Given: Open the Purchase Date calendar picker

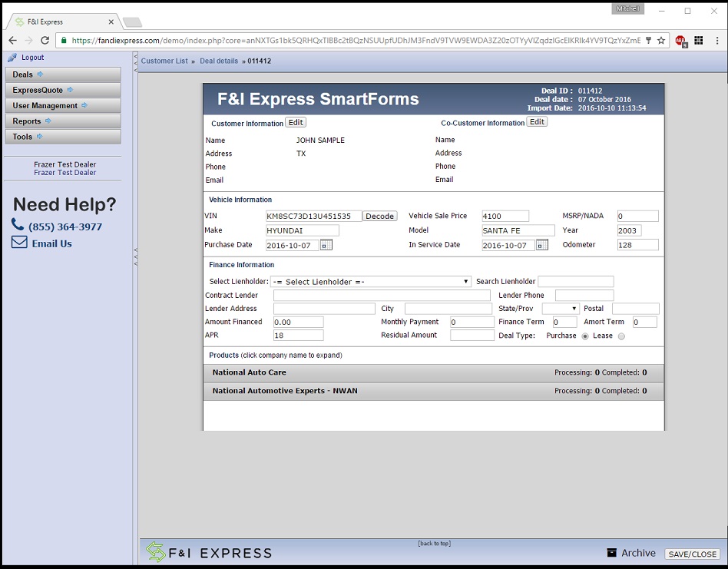Looking at the screenshot, I should pyautogui.click(x=326, y=245).
